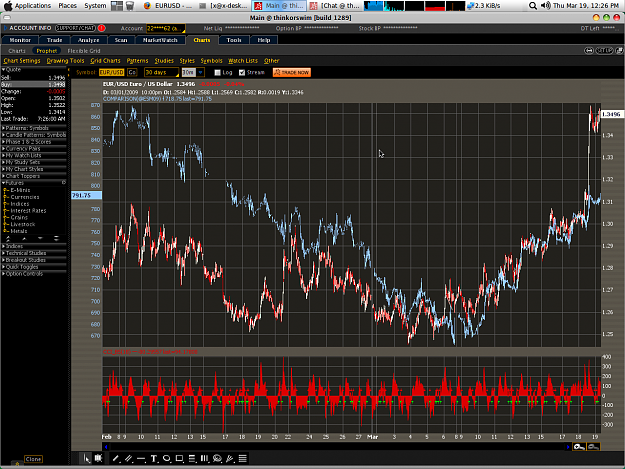Image resolution: width=625 pixels, height=469 pixels.
Task: Open the 30 days timeframe dropdown
Action: coord(161,73)
